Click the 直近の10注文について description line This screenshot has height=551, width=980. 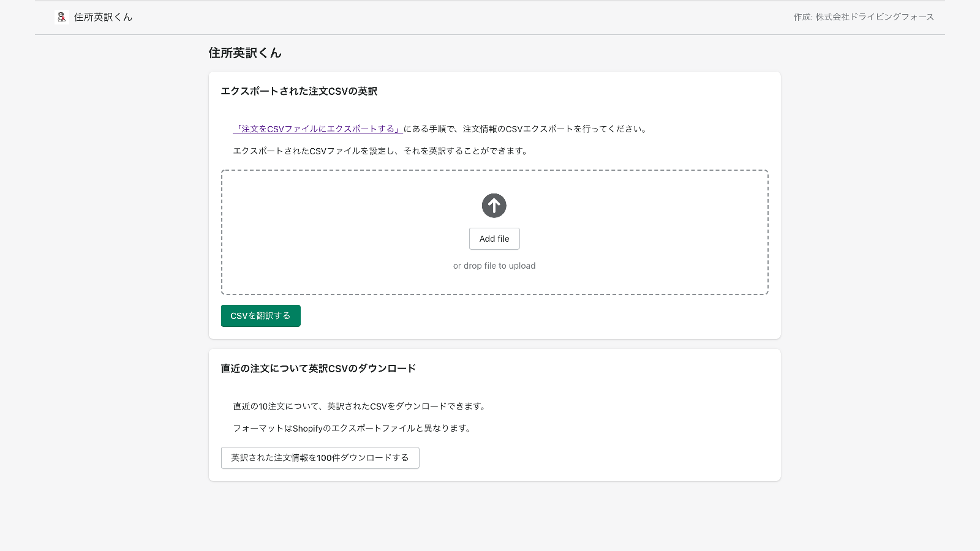[361, 406]
